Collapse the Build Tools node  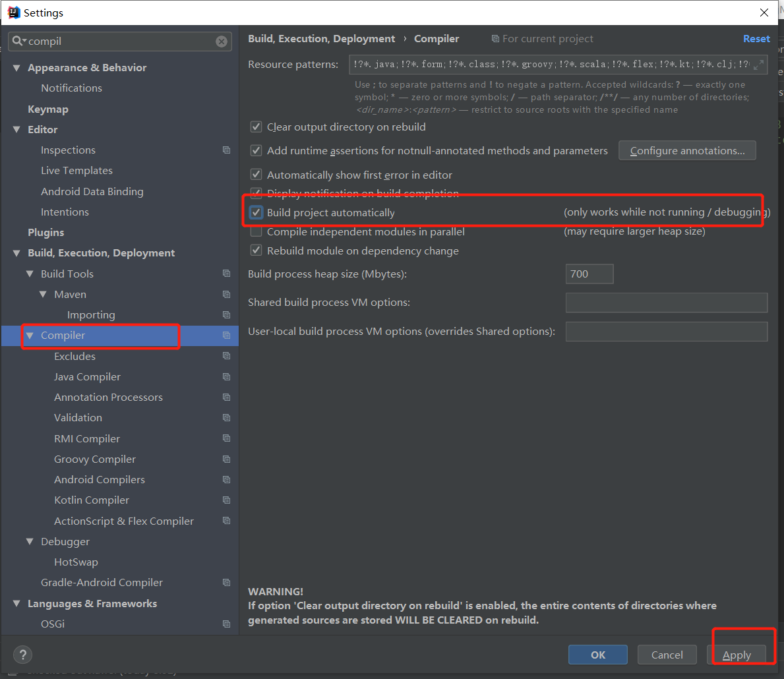(x=30, y=274)
